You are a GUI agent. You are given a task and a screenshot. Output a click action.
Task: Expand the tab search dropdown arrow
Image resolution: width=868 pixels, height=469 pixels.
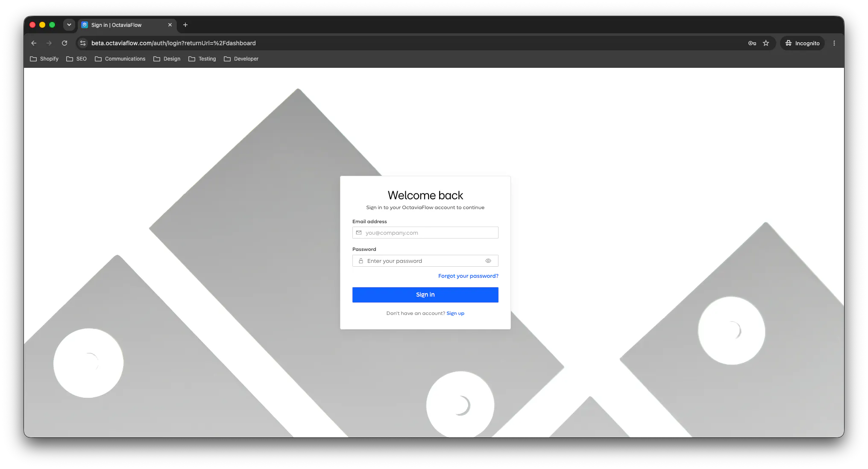(69, 25)
